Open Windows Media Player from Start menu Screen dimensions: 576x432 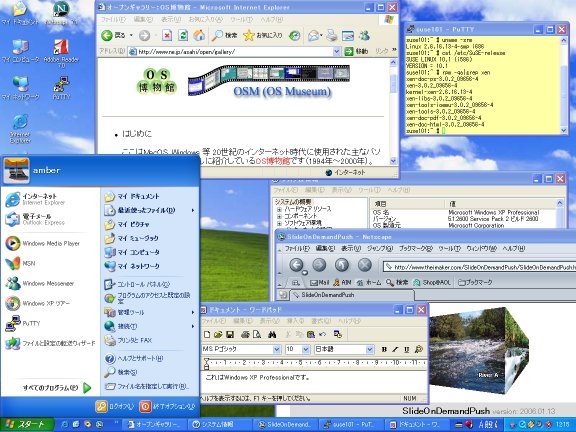click(43, 243)
